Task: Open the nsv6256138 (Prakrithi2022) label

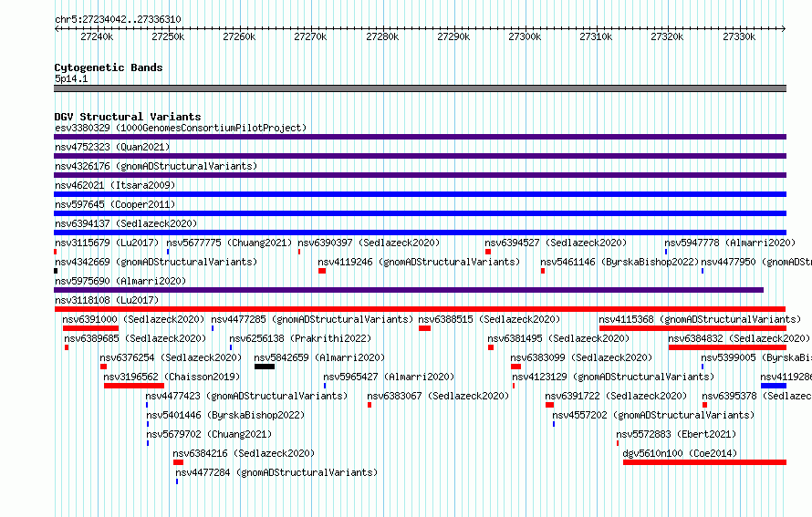Action: (x=300, y=338)
